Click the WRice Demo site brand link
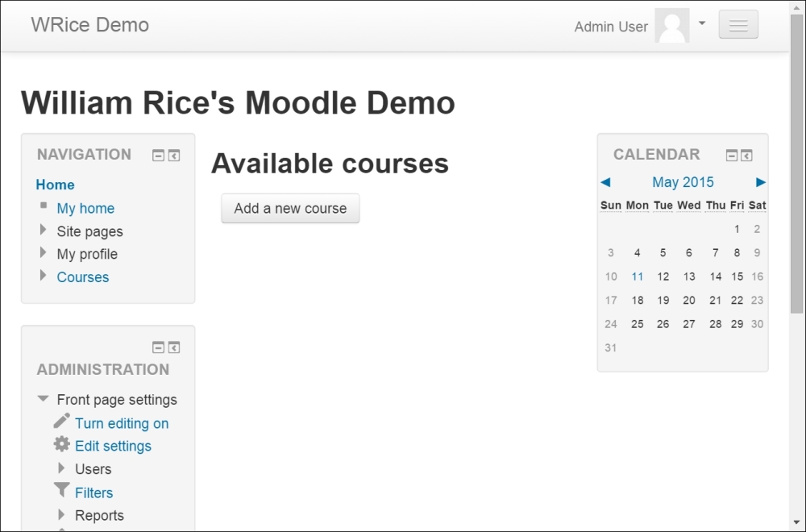The image size is (806, 532). (x=90, y=25)
